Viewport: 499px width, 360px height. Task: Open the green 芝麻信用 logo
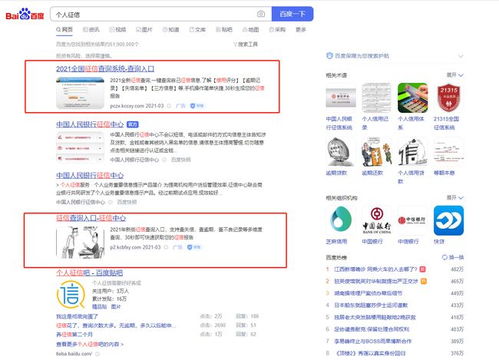341,220
